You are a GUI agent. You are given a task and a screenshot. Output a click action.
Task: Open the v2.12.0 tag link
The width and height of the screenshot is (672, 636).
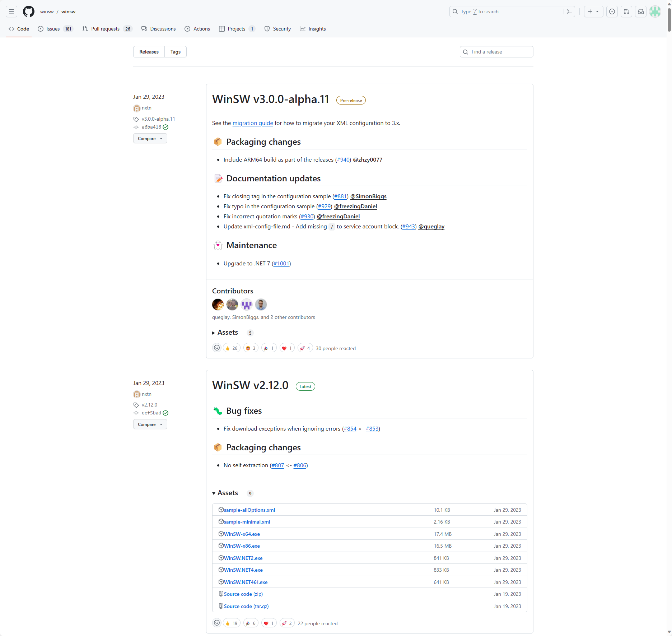(x=149, y=405)
